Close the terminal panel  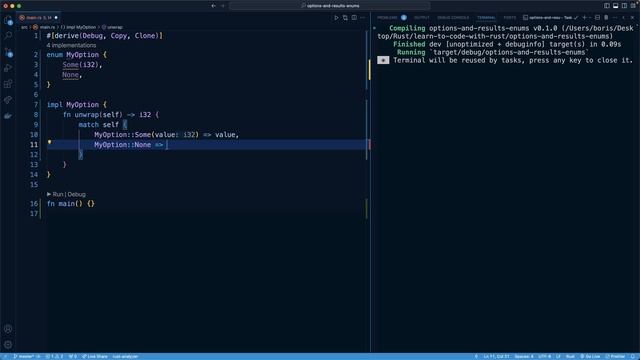(632, 18)
